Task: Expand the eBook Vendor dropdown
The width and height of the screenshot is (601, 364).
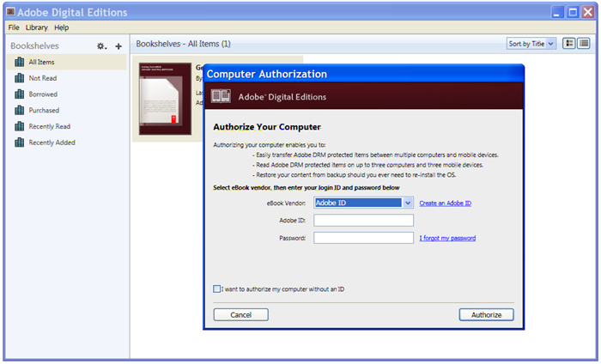Action: [409, 203]
